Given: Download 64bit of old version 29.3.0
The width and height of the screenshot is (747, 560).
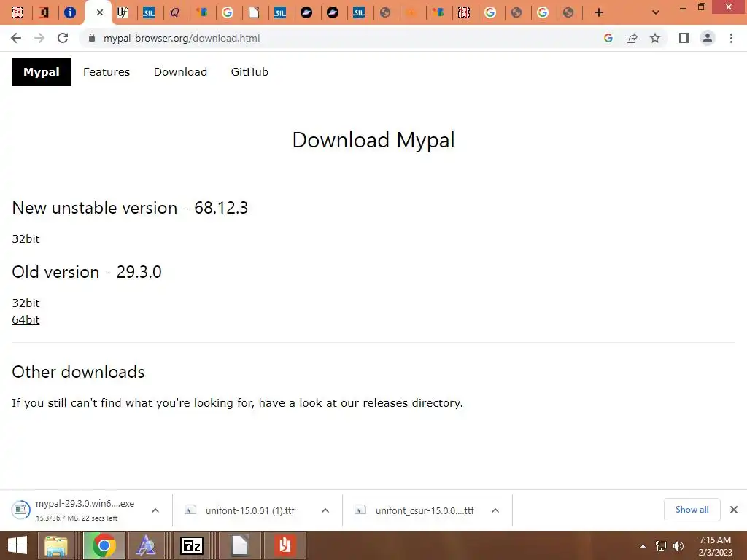Looking at the screenshot, I should click(26, 320).
